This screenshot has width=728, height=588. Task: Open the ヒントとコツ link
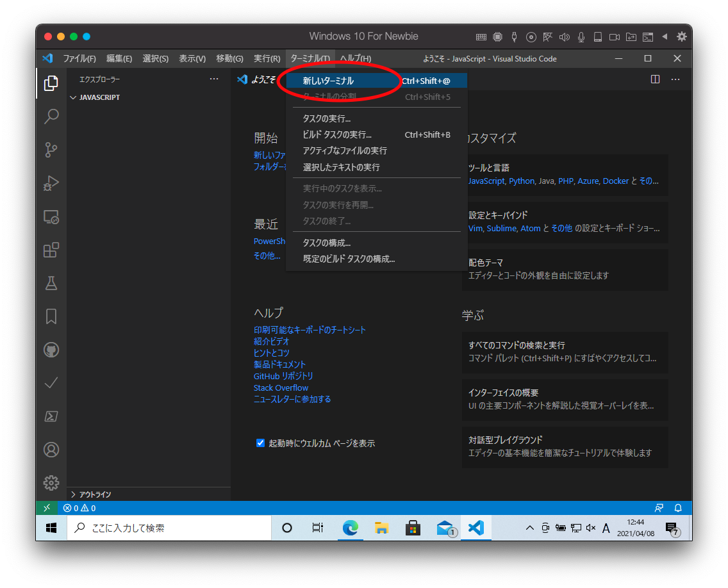coord(272,353)
